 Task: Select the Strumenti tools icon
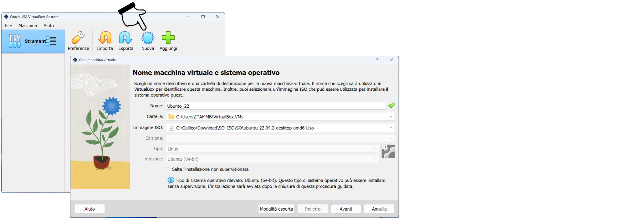pyautogui.click(x=15, y=41)
